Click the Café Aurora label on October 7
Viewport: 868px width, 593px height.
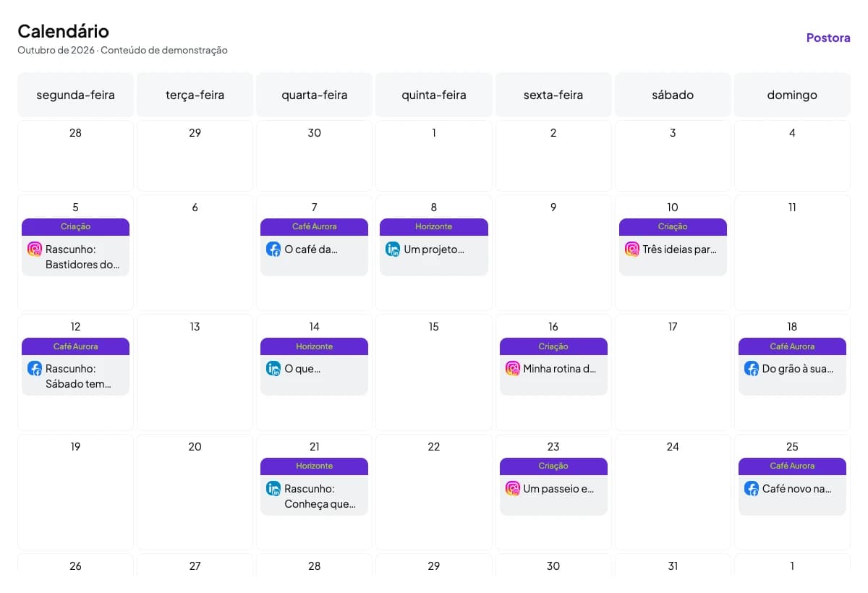314,227
